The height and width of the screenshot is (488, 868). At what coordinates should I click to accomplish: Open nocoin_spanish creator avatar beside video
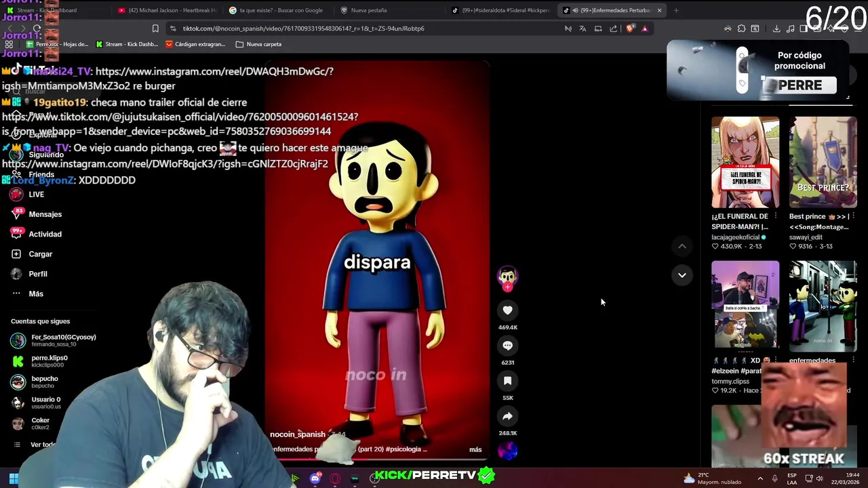[507, 276]
